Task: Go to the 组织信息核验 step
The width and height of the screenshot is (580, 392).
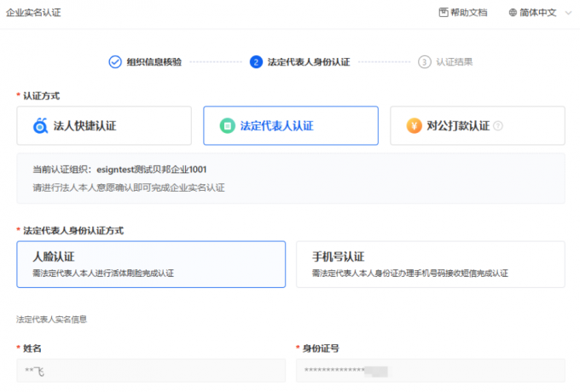Action: [x=145, y=61]
